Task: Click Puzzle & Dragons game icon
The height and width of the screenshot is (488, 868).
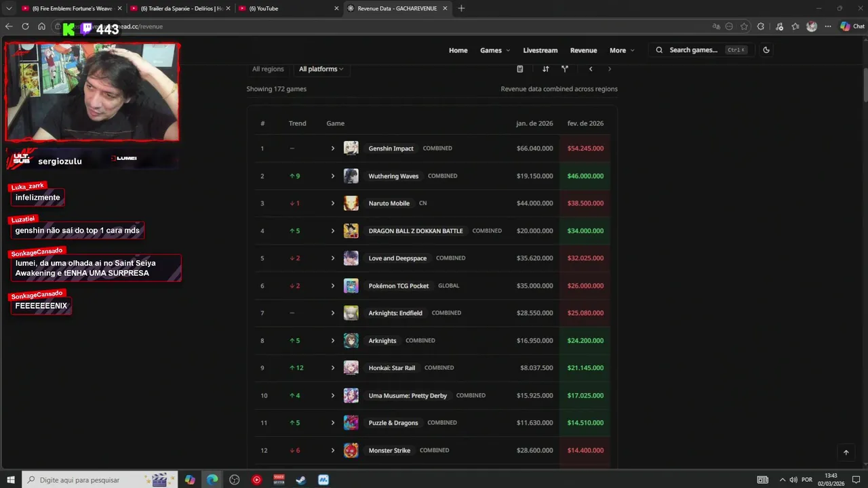Action: pos(351,423)
